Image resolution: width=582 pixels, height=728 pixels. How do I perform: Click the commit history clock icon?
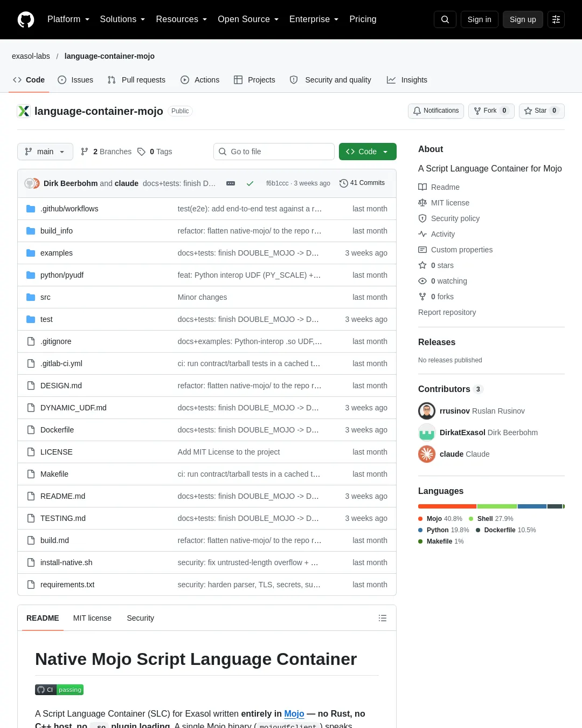point(343,183)
